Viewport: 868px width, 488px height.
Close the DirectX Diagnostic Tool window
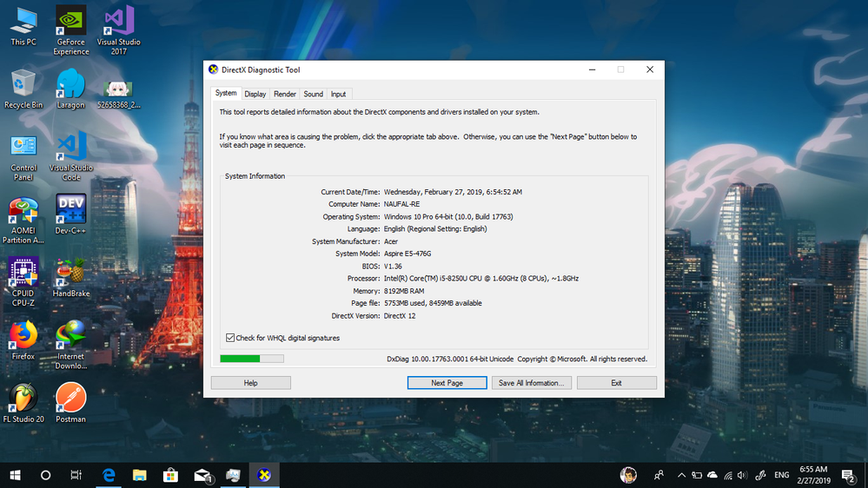click(x=650, y=69)
